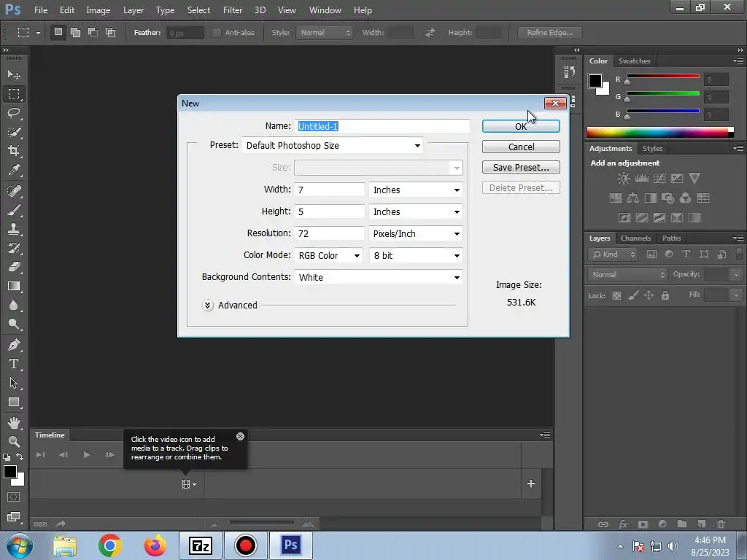This screenshot has width=747, height=560.
Task: Select the Rectangle shape tool
Action: (14, 402)
